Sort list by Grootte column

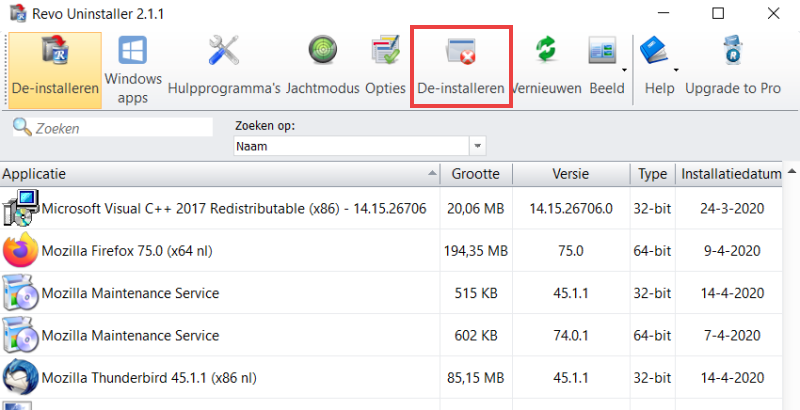click(475, 174)
